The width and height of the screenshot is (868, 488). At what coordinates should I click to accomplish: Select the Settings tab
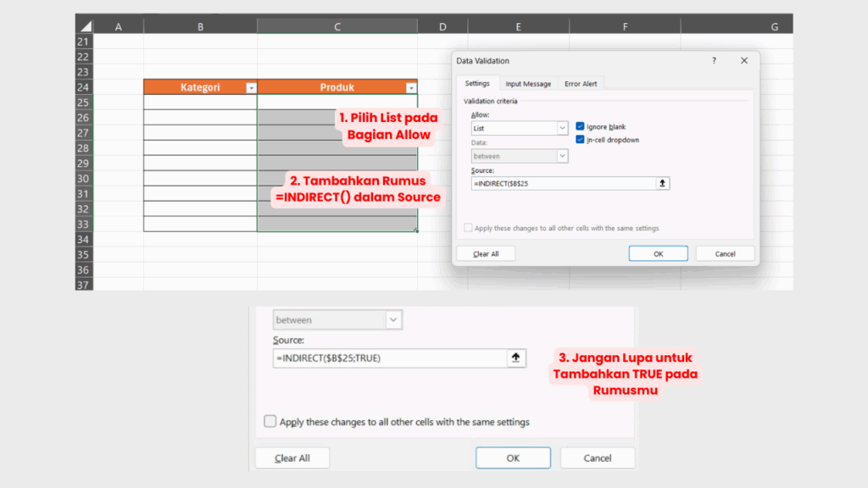(x=477, y=84)
